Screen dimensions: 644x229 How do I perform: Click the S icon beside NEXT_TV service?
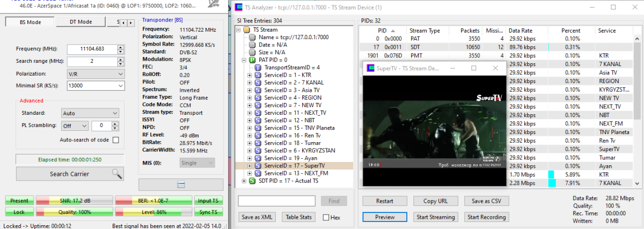pos(258,113)
